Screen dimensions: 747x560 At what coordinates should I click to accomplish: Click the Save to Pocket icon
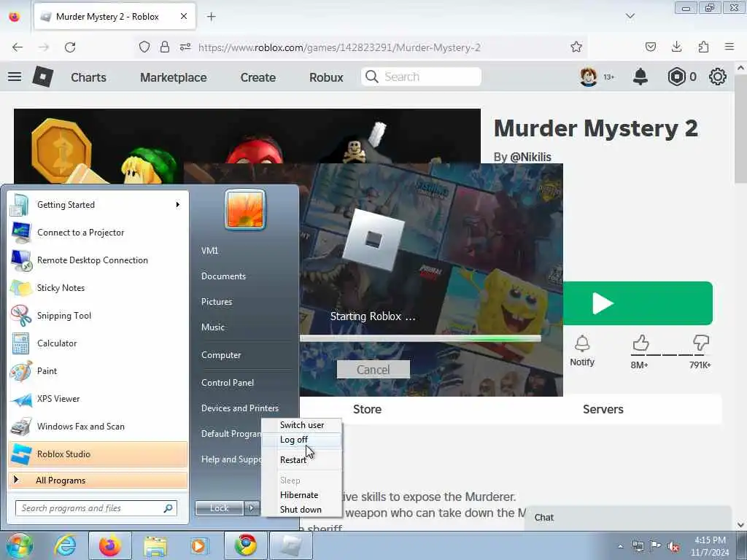tap(650, 47)
